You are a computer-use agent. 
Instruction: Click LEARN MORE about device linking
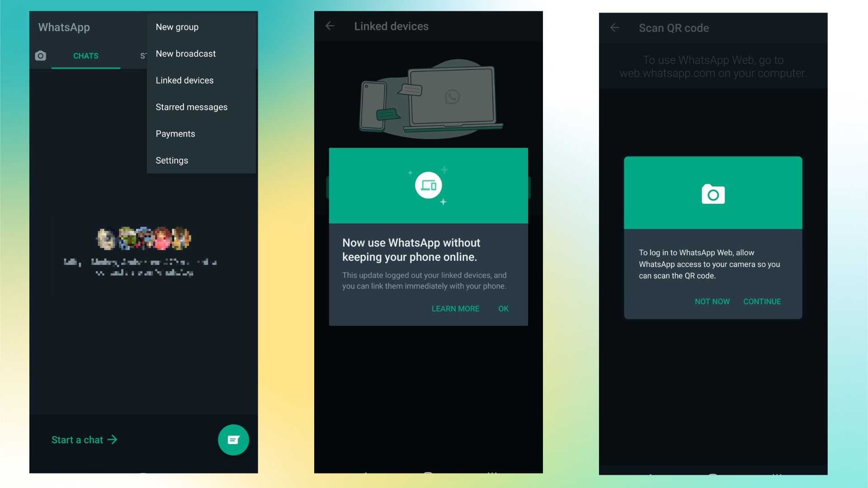pyautogui.click(x=455, y=308)
